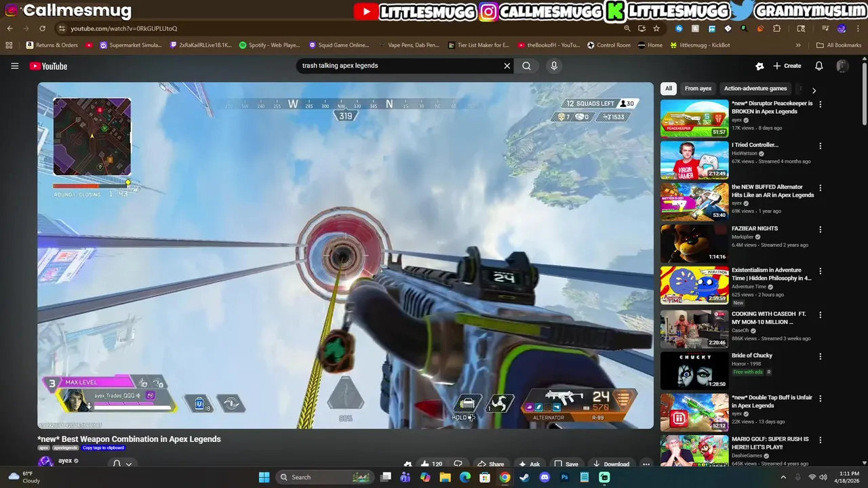This screenshot has width=868, height=488.
Task: Go to the YouTube home logo
Action: pyautogui.click(x=48, y=66)
